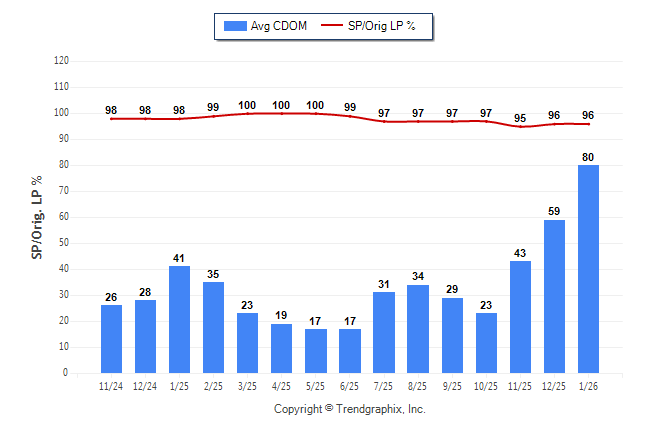This screenshot has width=646, height=434.
Task: Click the 11/25 bar showing 43
Action: click(x=520, y=317)
